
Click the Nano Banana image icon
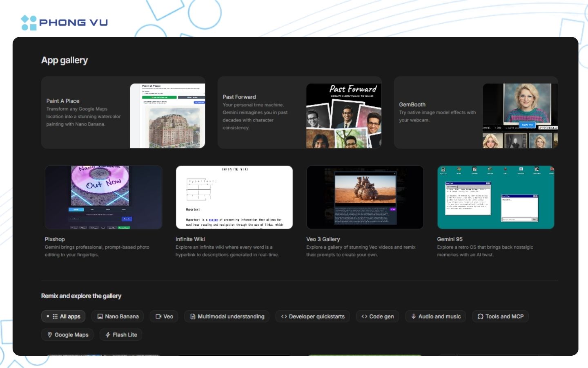pyautogui.click(x=100, y=316)
